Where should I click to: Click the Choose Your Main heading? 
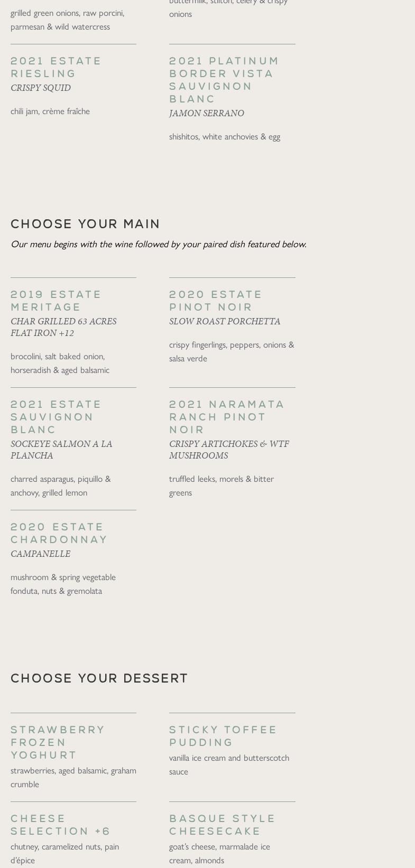(85, 223)
